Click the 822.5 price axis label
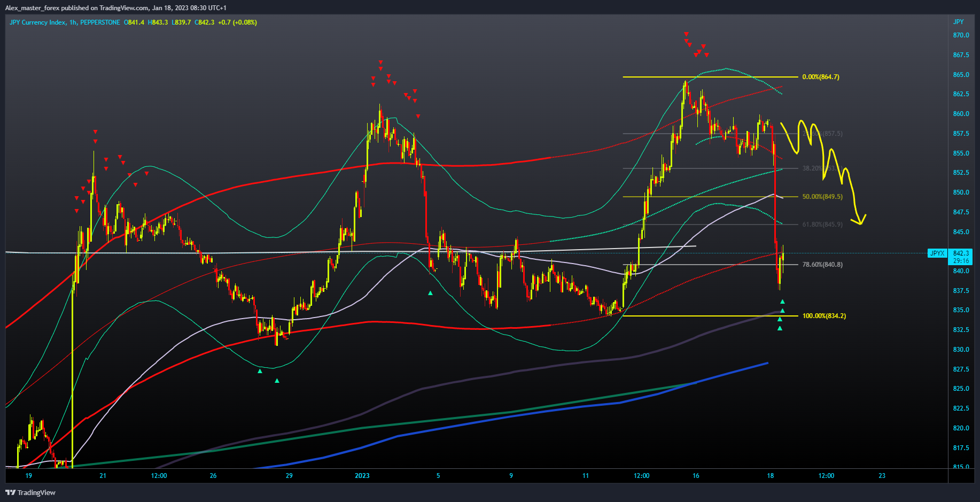This screenshot has width=980, height=502. click(961, 408)
